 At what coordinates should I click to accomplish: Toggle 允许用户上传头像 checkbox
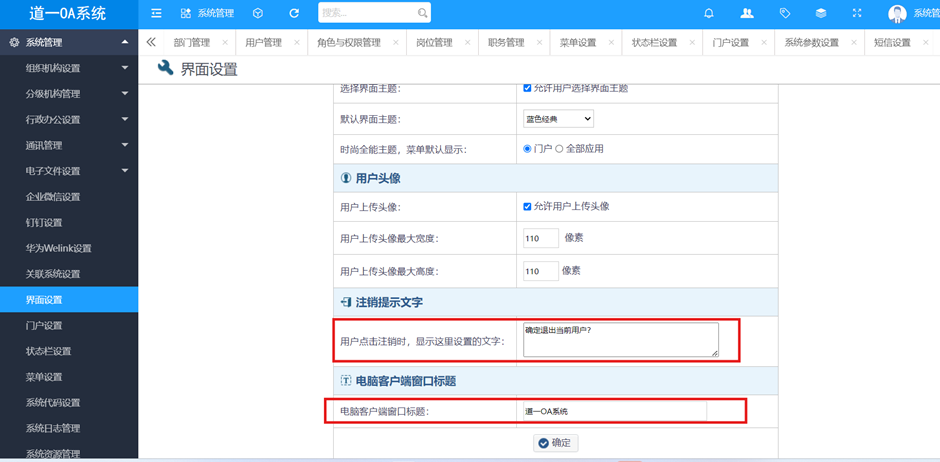(x=528, y=206)
